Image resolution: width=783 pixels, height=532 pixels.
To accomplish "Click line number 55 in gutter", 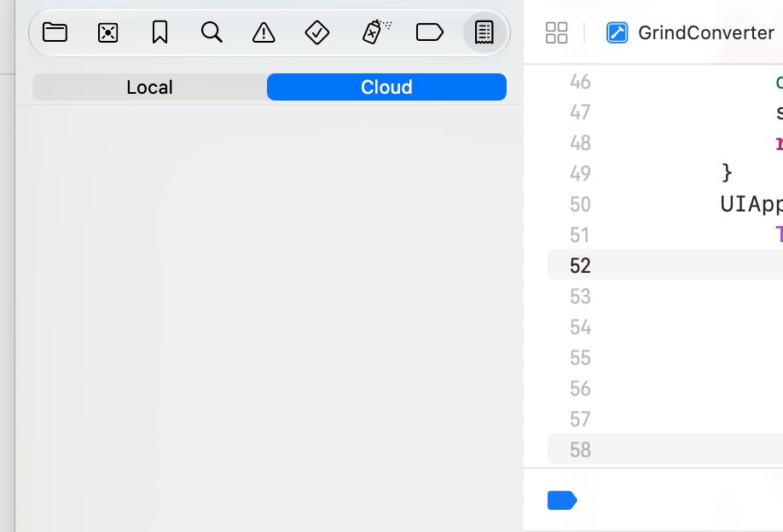I will [x=580, y=358].
